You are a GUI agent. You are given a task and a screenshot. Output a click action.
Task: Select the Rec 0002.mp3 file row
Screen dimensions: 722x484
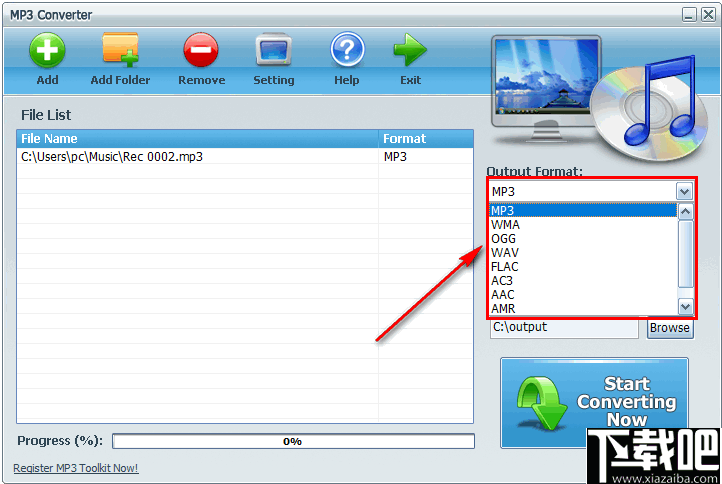(245, 157)
